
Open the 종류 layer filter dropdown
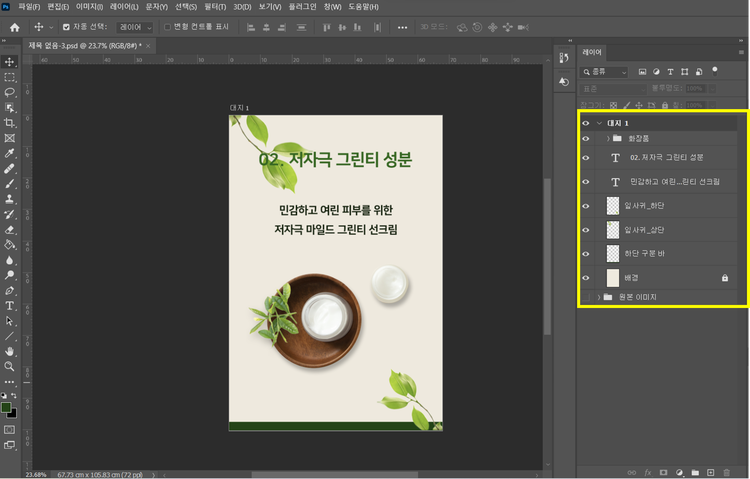[x=604, y=72]
